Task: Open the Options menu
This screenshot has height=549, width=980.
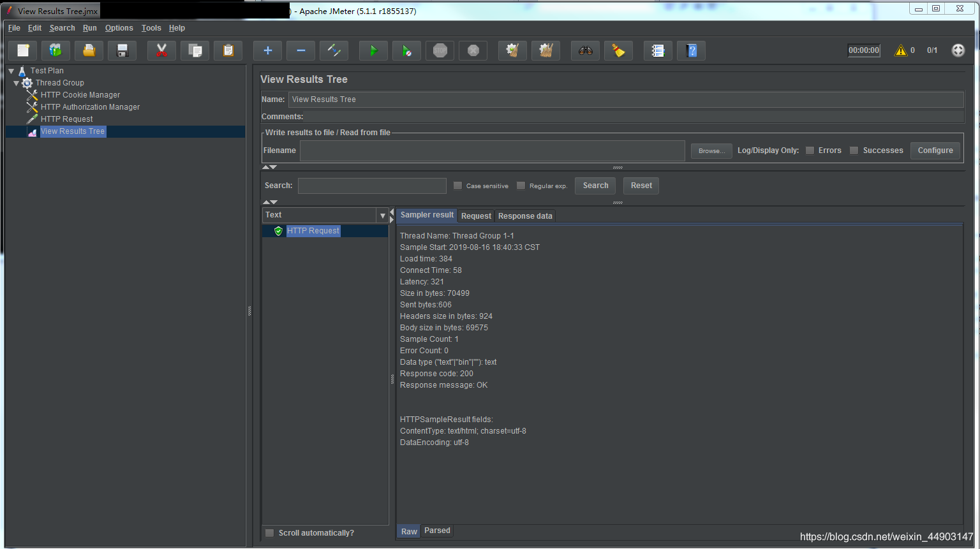Action: [119, 28]
